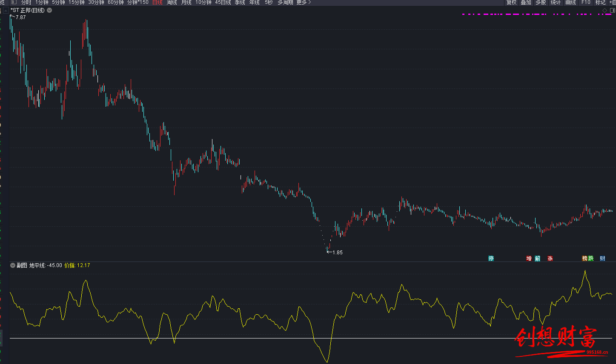616x364 pixels.
Task: Click the 跌 event marker
Action: tap(591, 258)
